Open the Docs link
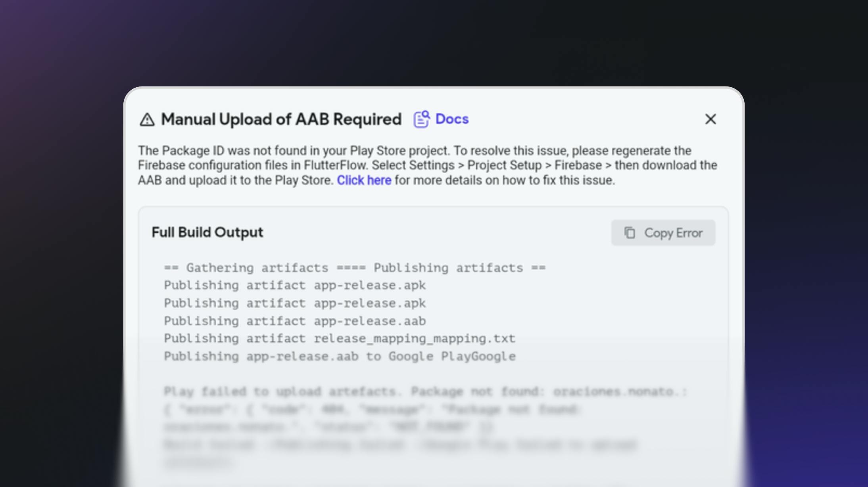868x487 pixels. coord(452,119)
